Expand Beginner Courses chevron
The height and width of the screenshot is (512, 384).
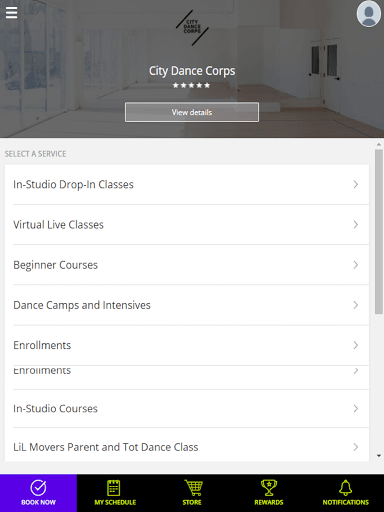(x=356, y=265)
